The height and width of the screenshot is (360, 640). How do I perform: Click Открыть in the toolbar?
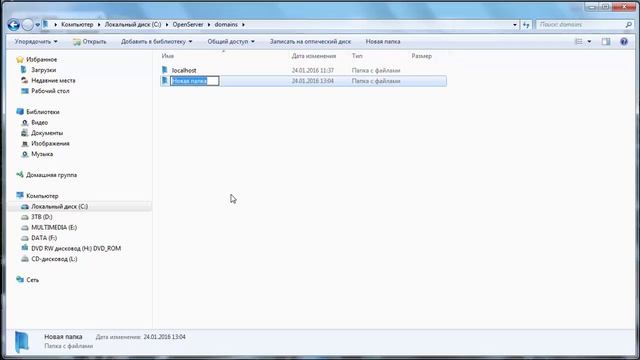(x=90, y=42)
